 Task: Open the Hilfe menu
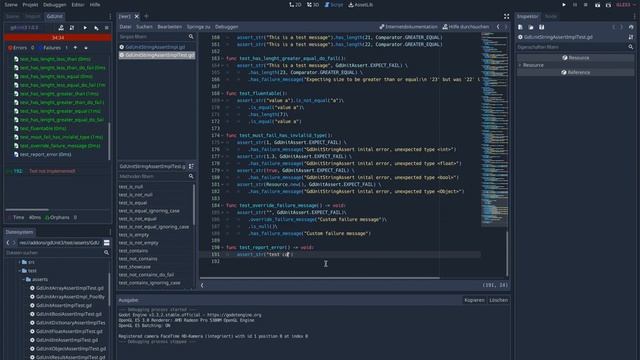pos(95,4)
